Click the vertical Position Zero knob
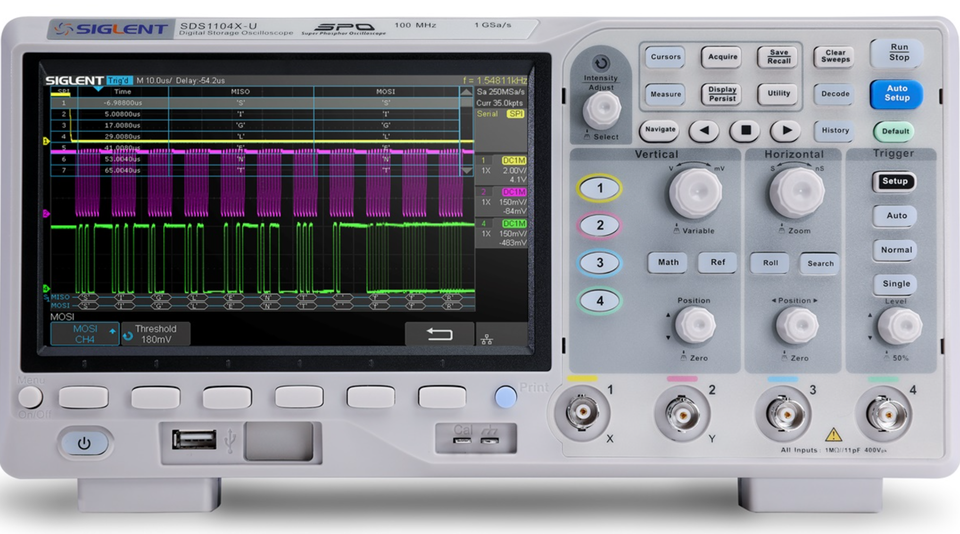 (x=695, y=325)
